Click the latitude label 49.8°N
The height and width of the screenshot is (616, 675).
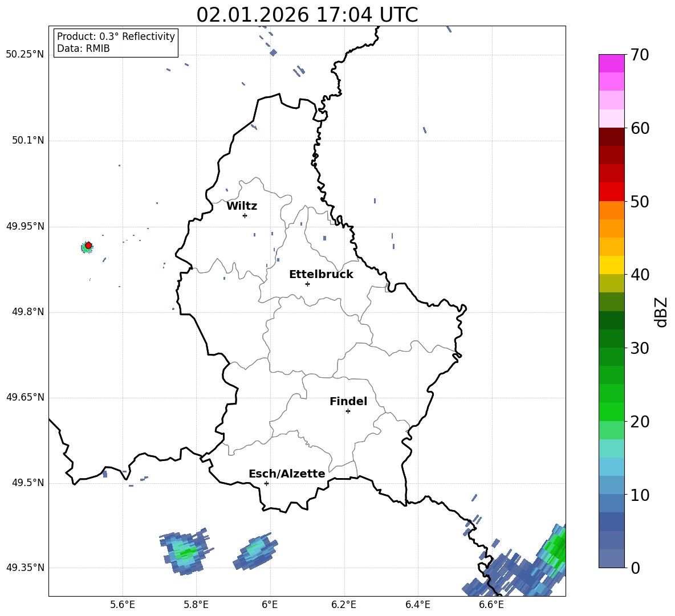coord(28,312)
